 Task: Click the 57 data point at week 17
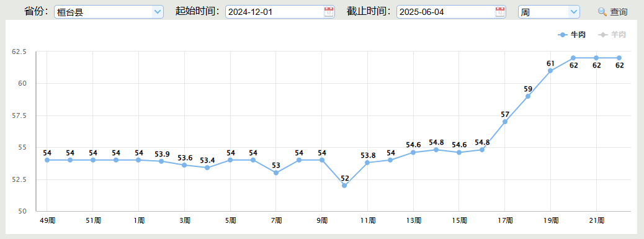tap(505, 122)
